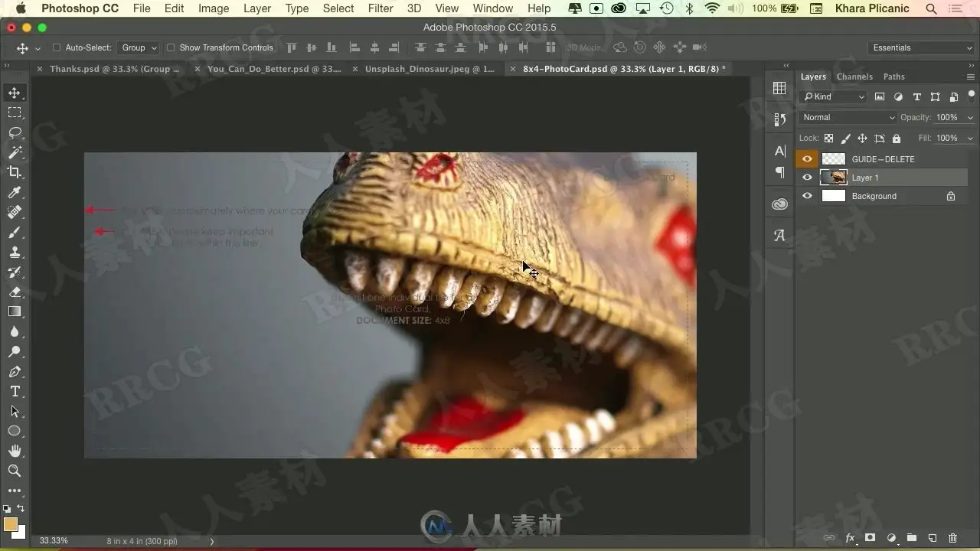Open the Filter menu
Viewport: 980px width, 551px height.
point(381,8)
